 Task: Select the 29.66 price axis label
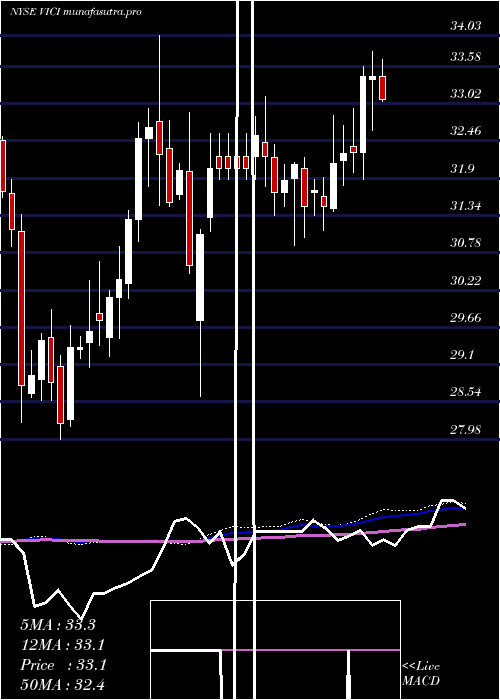[466, 318]
